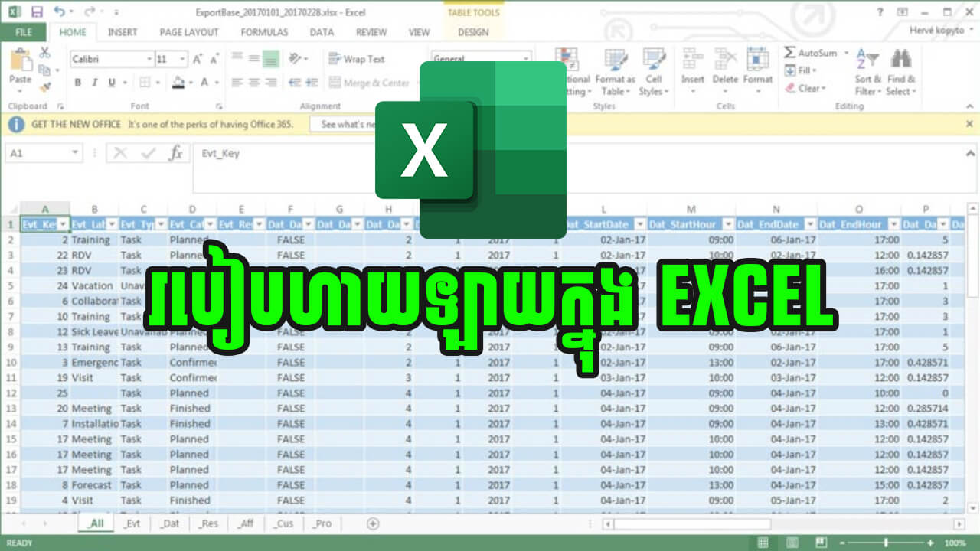Viewport: 980px width, 551px height.
Task: Switch to the FORMULAS tab
Action: pyautogui.click(x=264, y=32)
